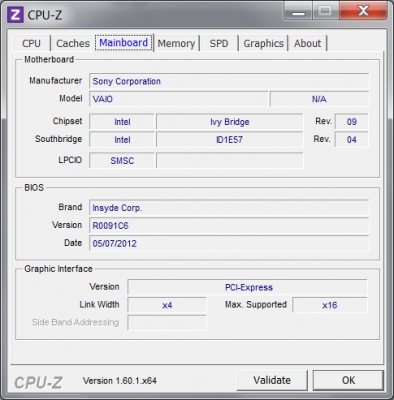Click the purple CPU-Z title bar icon
394x400 pixels.
(15, 15)
